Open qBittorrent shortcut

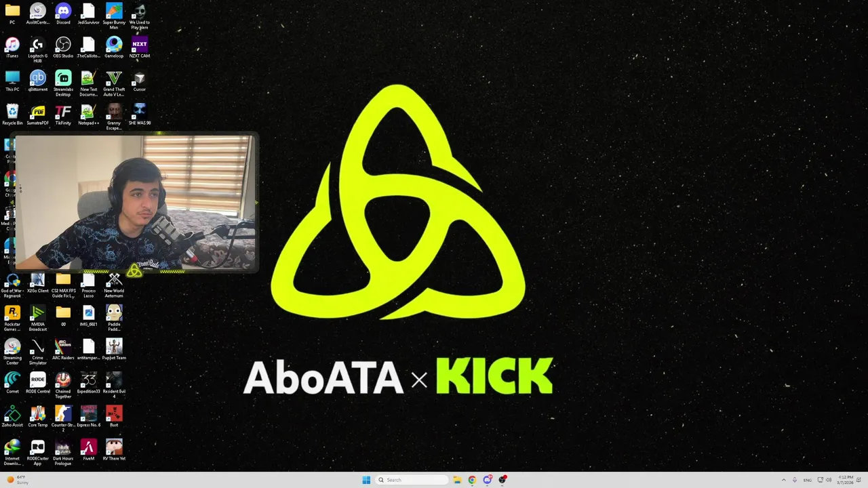[38, 81]
